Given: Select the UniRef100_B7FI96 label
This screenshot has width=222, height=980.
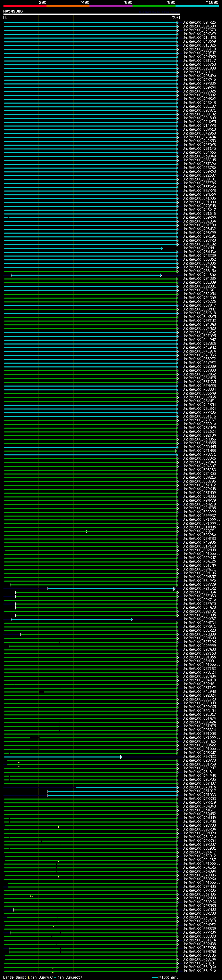Looking at the screenshot, I should tap(199, 642).
